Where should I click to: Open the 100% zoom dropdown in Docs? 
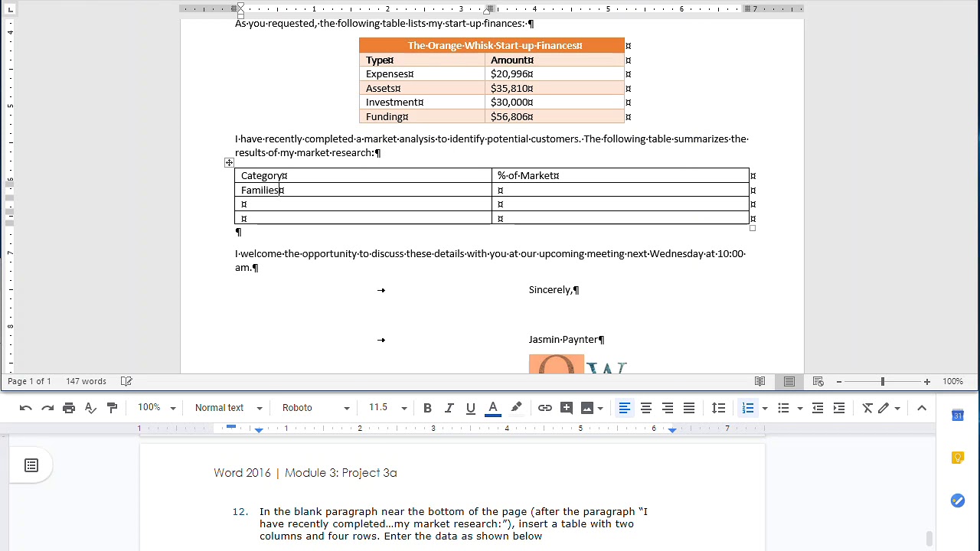pyautogui.click(x=156, y=408)
